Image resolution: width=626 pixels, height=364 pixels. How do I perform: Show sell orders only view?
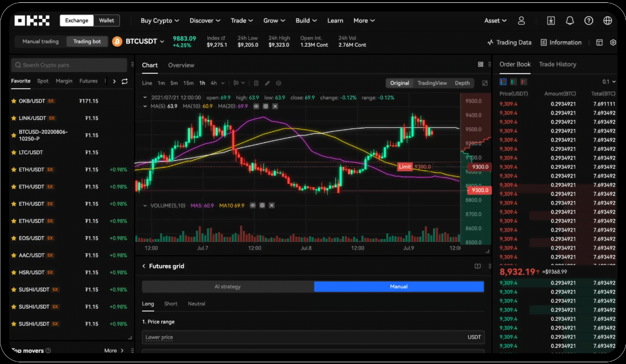[524, 82]
